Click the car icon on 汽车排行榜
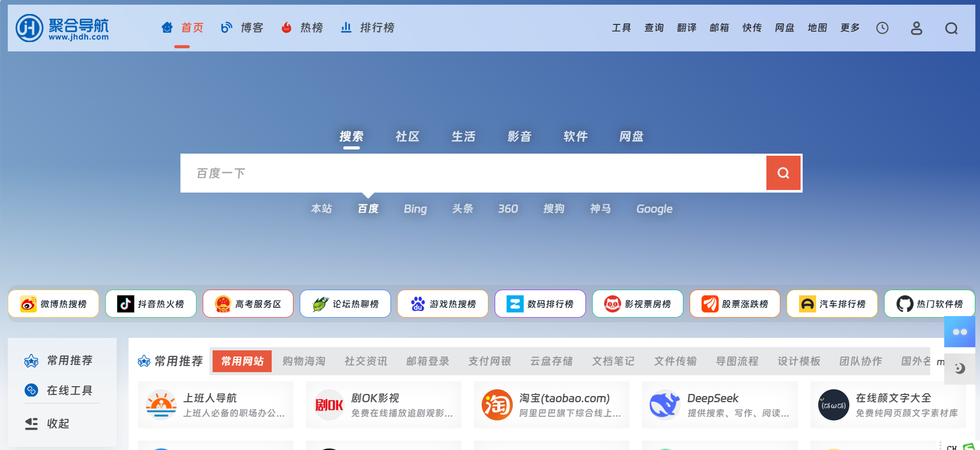The height and width of the screenshot is (450, 980). click(807, 304)
